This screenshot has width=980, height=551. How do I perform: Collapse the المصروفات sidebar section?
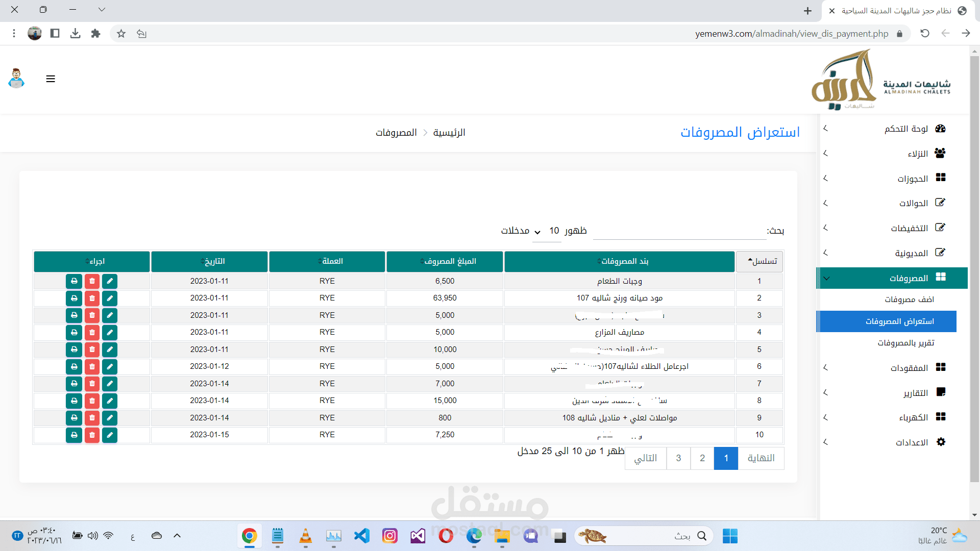[908, 278]
